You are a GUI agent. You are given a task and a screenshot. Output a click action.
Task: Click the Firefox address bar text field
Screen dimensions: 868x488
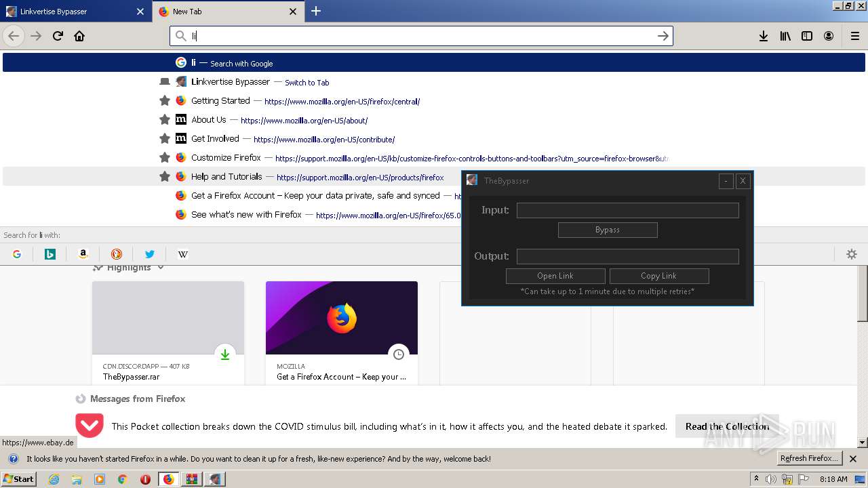(420, 36)
